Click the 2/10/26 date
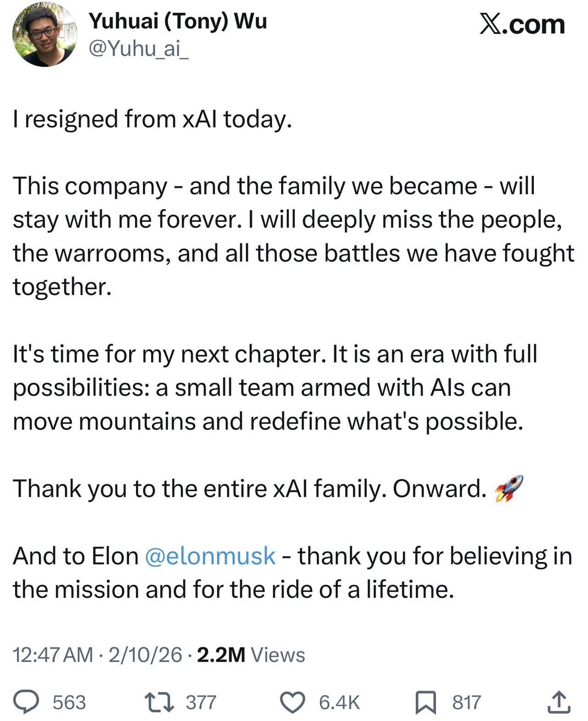Image resolution: width=588 pixels, height=721 pixels. coord(145,654)
